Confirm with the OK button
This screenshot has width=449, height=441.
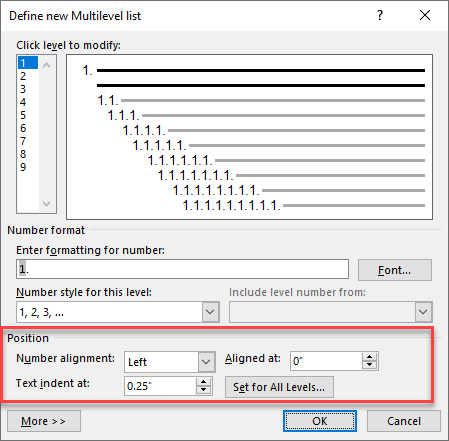320,421
